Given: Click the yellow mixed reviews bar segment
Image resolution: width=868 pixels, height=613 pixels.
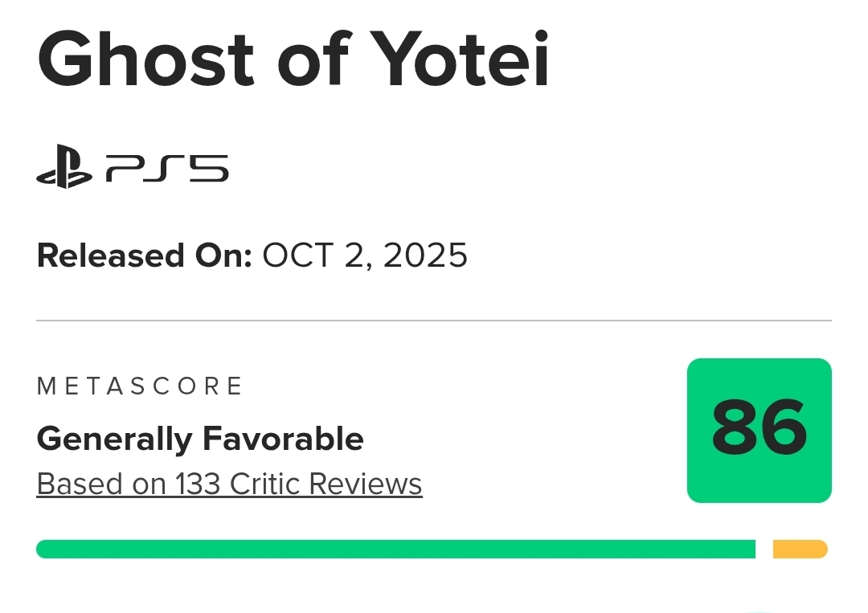Looking at the screenshot, I should pos(800,549).
